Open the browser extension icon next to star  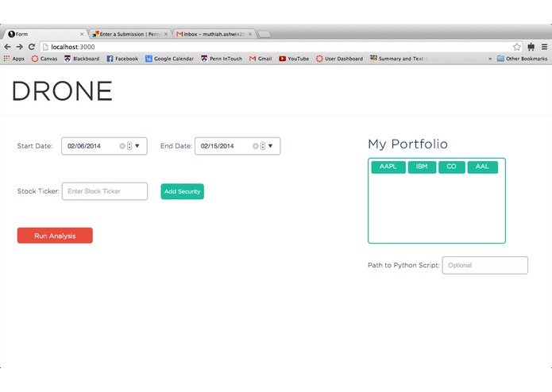pos(531,47)
